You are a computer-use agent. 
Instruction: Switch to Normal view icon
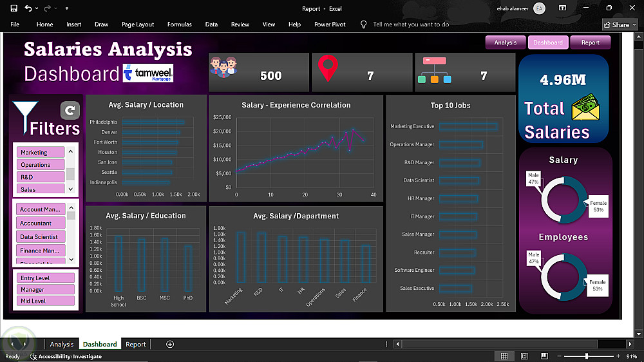pos(504,356)
